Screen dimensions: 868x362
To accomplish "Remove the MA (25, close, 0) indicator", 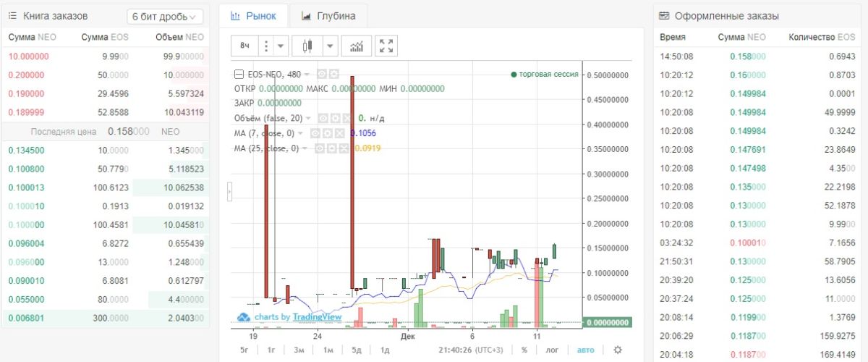I will coord(343,148).
